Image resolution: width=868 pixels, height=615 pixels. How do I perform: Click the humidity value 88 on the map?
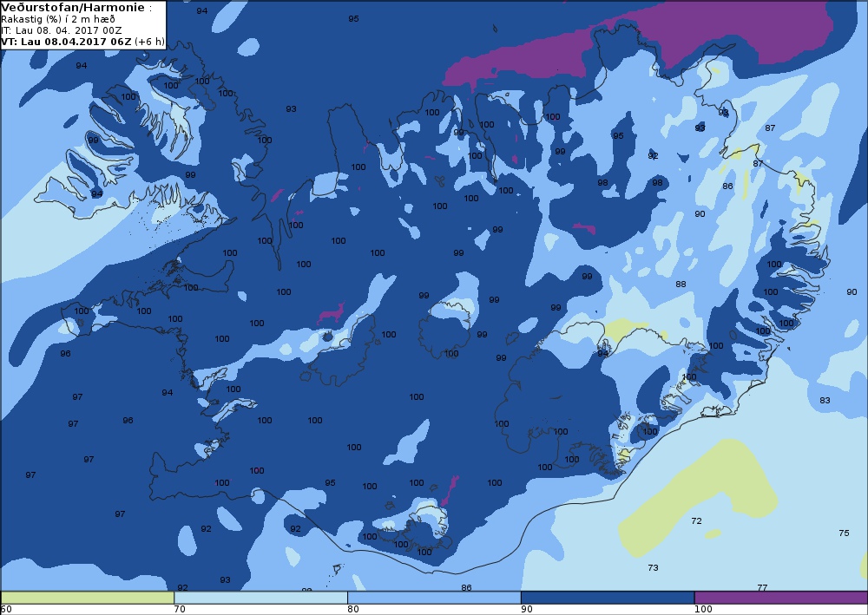[681, 285]
